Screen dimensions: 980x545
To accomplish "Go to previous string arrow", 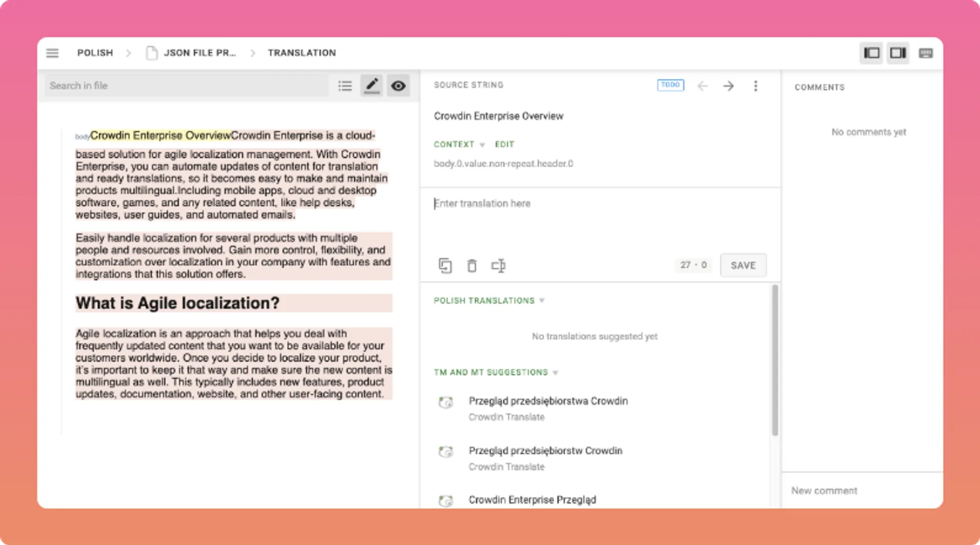I will (703, 86).
